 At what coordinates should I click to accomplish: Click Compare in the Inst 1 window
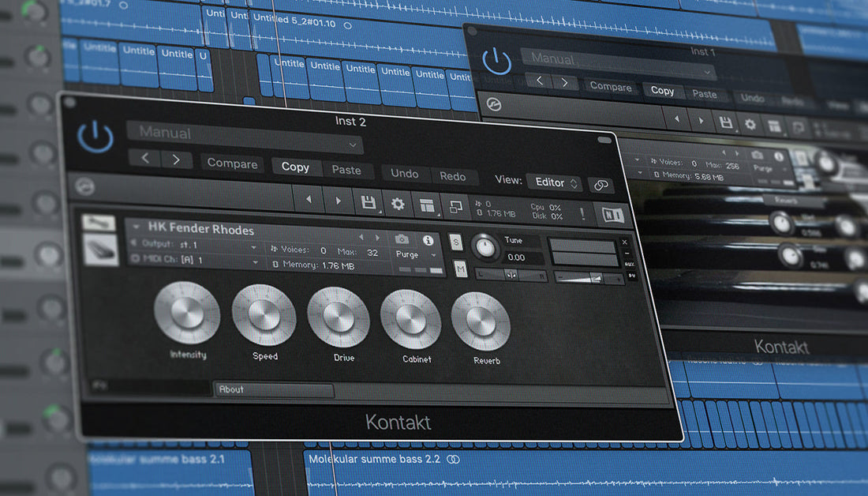(611, 87)
